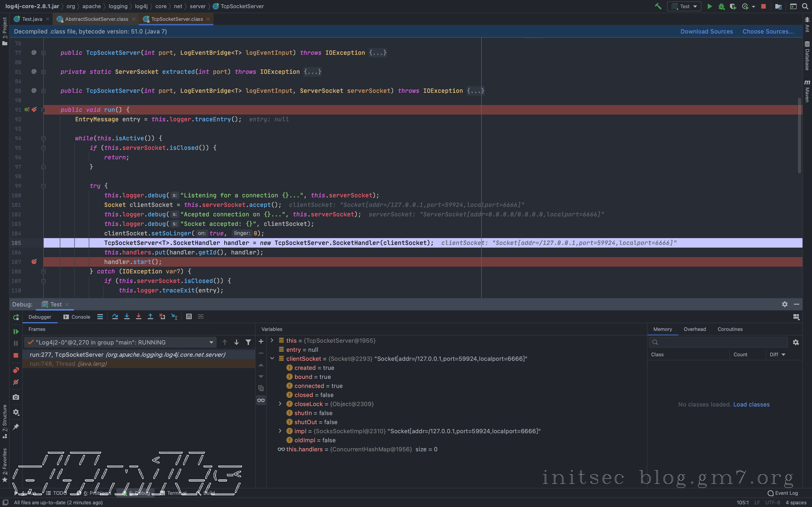Open Evaluate Expression calculator icon
812x507 pixels.
189,317
